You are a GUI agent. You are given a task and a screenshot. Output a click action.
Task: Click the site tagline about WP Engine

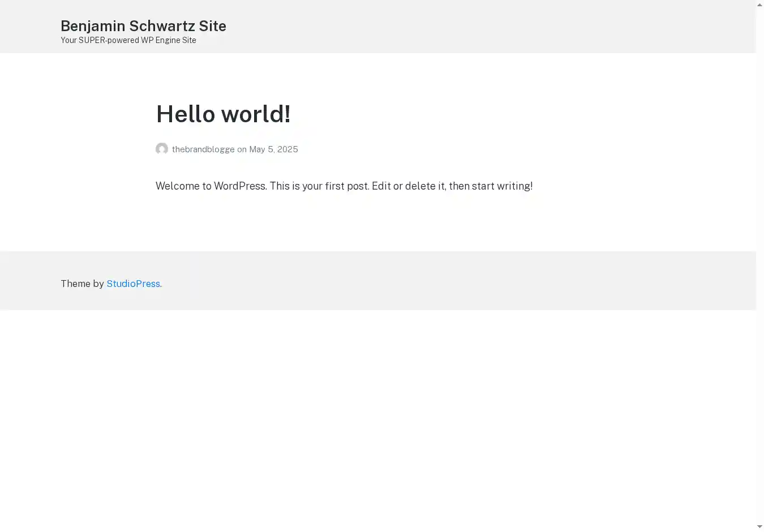tap(128, 40)
